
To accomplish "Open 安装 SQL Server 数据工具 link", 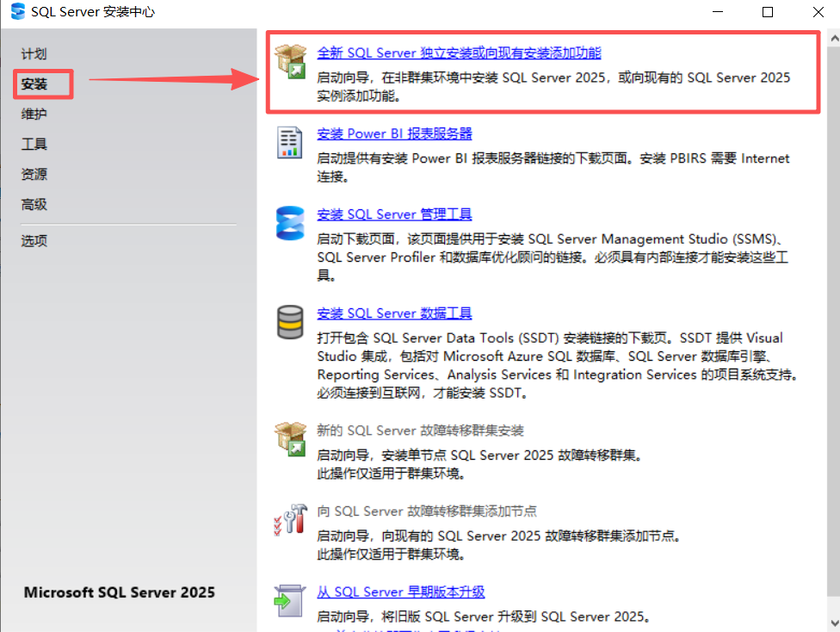I will tap(394, 313).
